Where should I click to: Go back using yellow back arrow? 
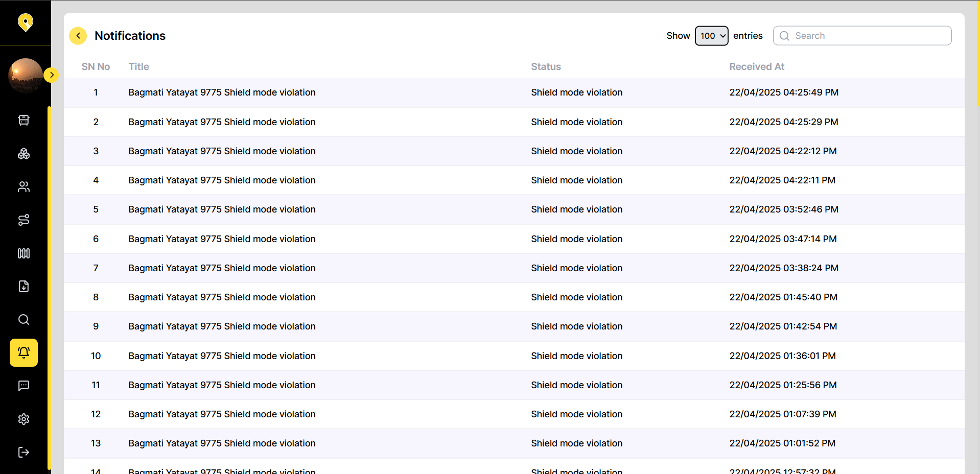pos(78,36)
